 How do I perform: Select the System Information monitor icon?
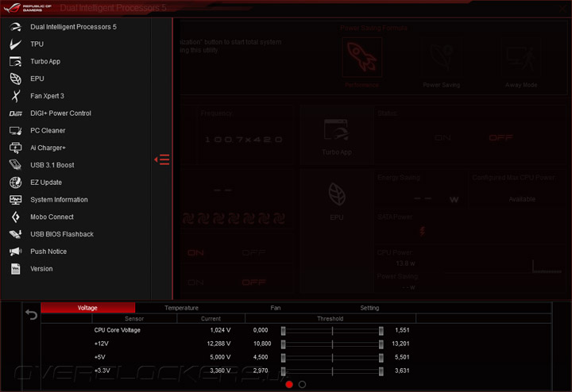click(x=15, y=200)
